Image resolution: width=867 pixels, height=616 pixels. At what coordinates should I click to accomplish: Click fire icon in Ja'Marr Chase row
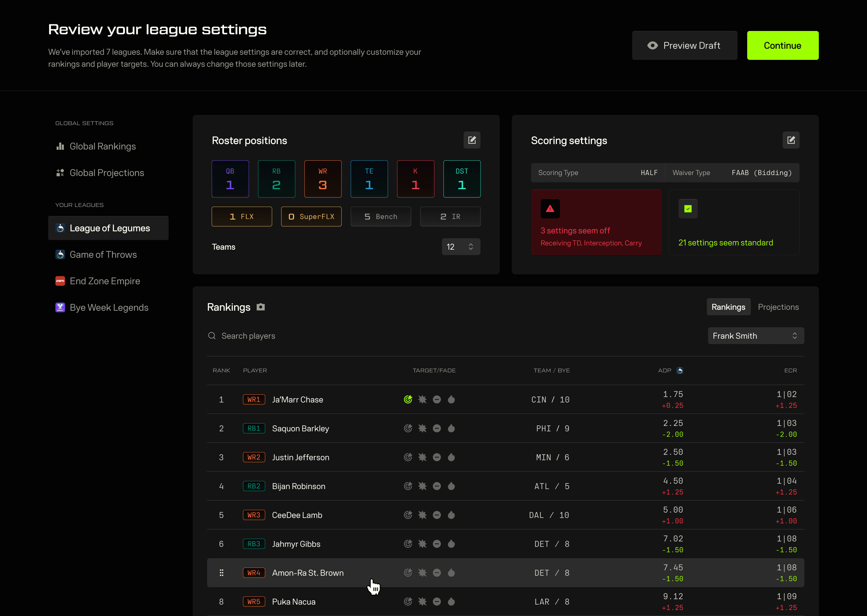[451, 399]
